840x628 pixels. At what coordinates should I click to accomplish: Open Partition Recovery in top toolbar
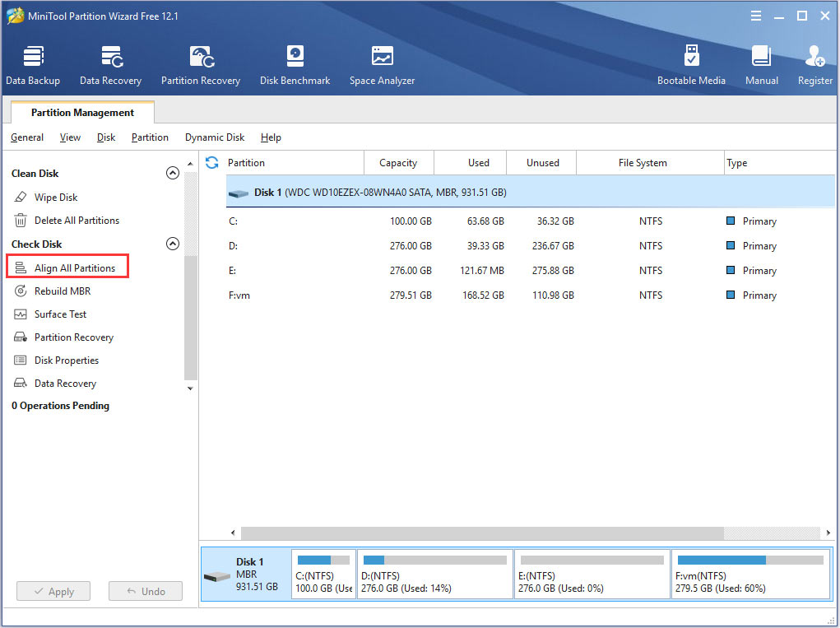pyautogui.click(x=201, y=65)
